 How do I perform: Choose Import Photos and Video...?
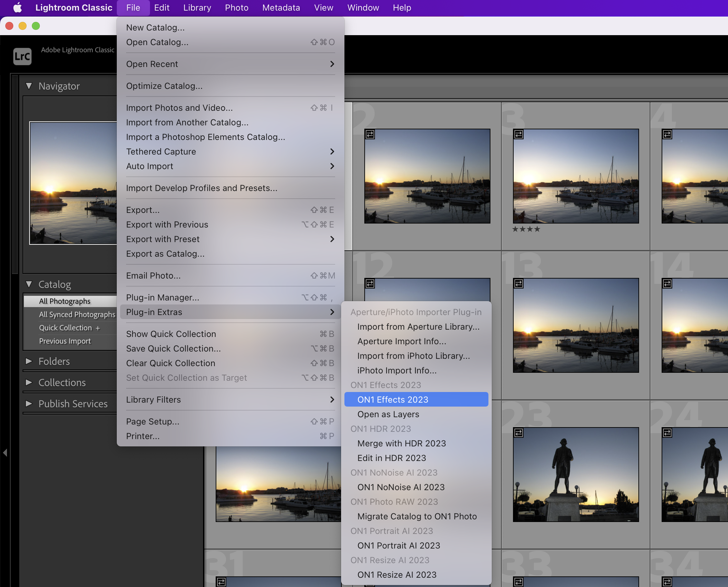tap(230, 108)
